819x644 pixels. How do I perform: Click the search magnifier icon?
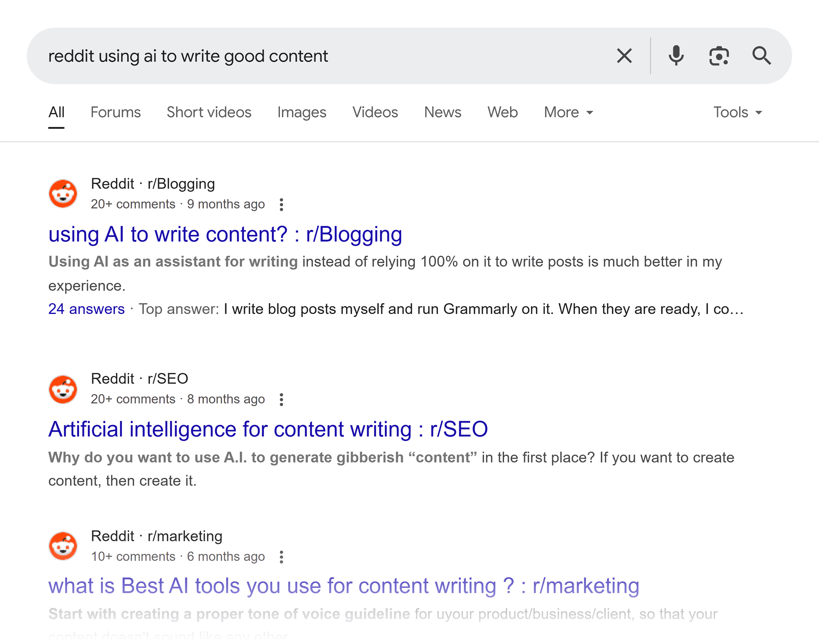(762, 55)
